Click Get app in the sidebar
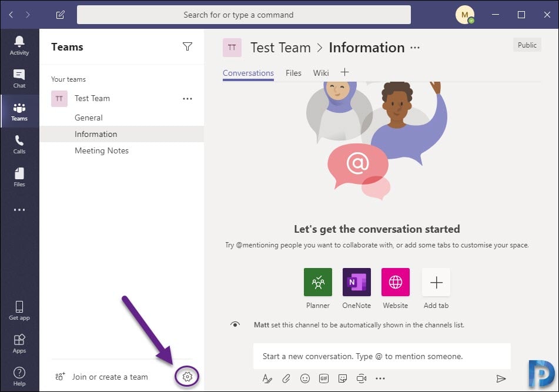 (x=19, y=310)
